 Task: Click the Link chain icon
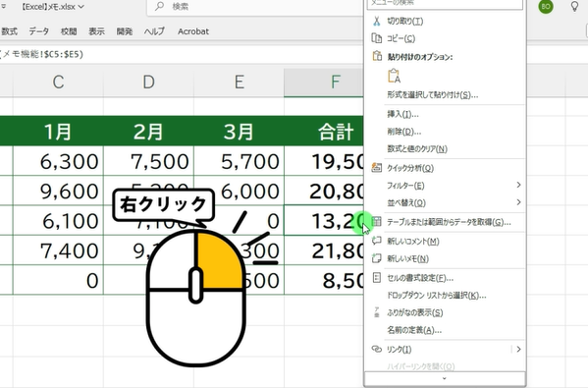point(377,349)
